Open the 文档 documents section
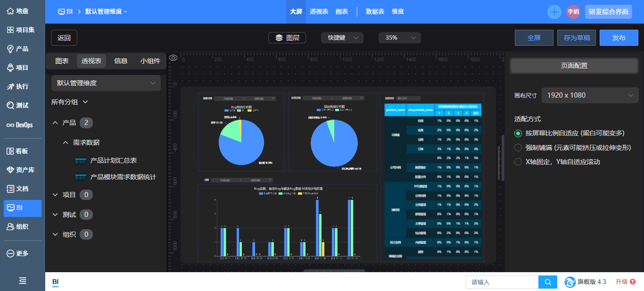Screen dimensions: 644x291 [x=18, y=189]
